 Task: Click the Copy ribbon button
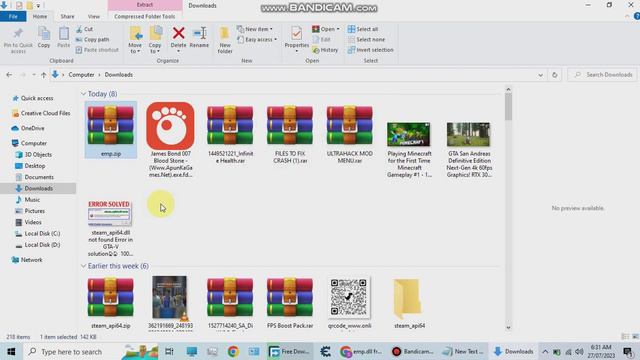tap(44, 38)
